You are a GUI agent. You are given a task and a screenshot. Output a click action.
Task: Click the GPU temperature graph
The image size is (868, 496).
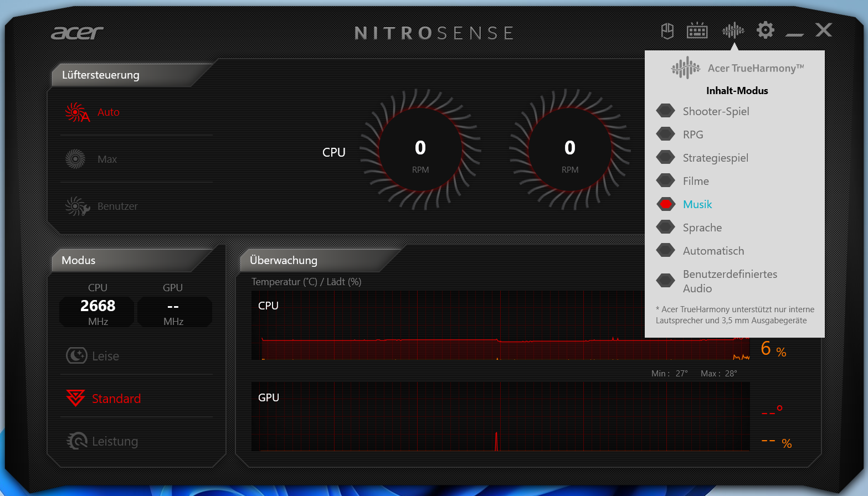tap(501, 416)
